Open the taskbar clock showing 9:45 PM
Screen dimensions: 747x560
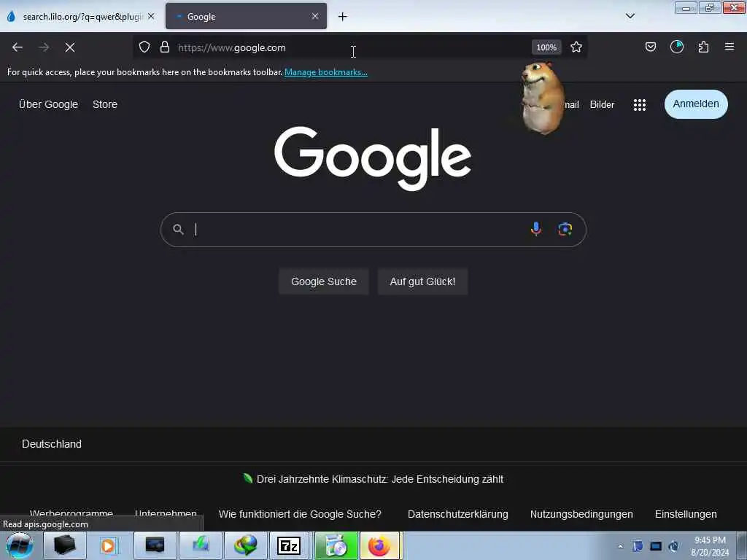[710, 546]
